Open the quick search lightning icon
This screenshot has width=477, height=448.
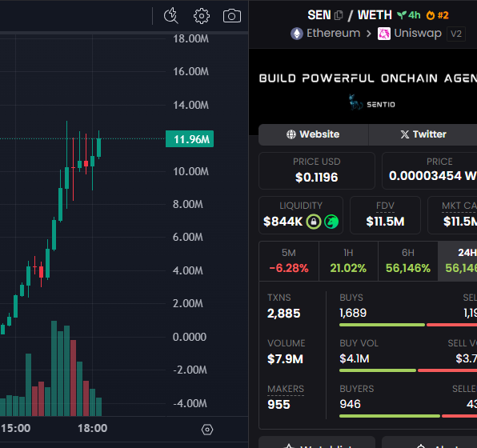tap(171, 15)
